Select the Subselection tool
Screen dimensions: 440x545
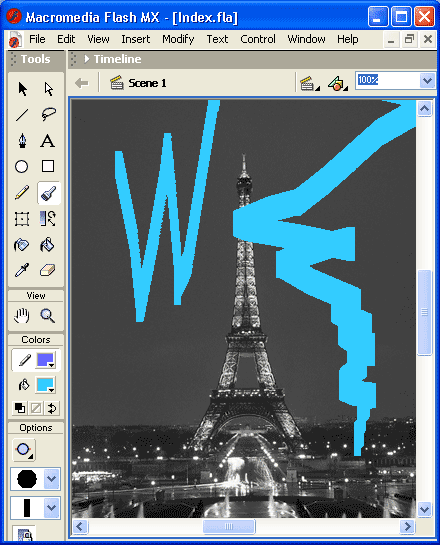[48, 89]
